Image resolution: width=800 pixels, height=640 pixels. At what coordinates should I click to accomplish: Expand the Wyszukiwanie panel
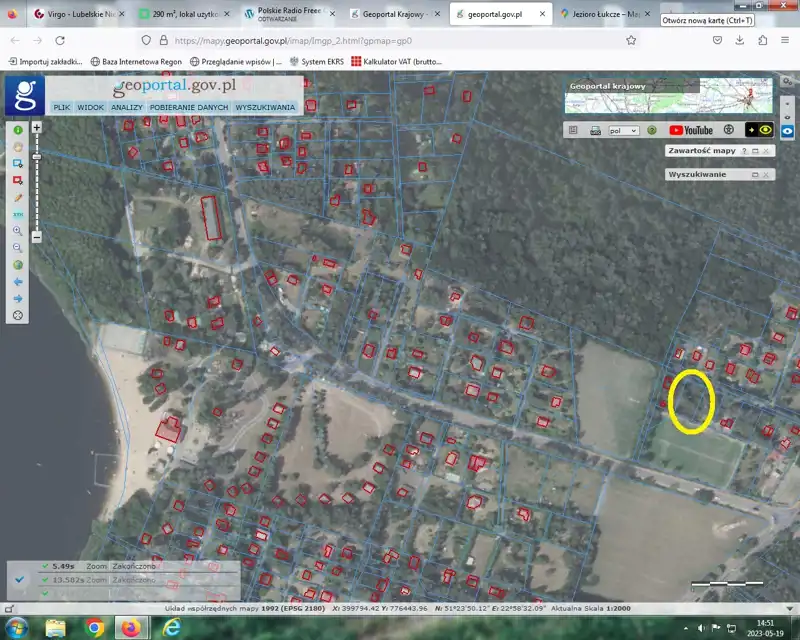click(x=756, y=174)
